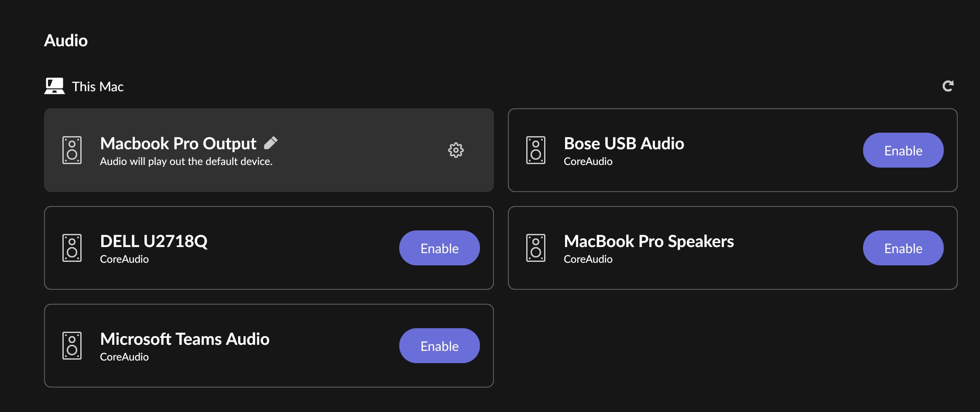Click the Audio page heading
This screenshot has height=412, width=980.
(66, 41)
